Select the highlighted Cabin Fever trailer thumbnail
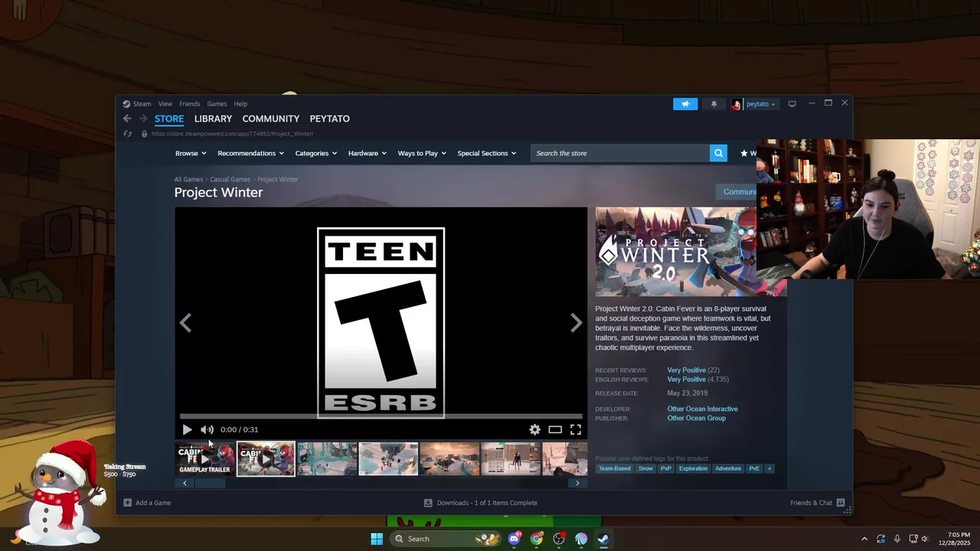The width and height of the screenshot is (980, 551). [x=266, y=459]
